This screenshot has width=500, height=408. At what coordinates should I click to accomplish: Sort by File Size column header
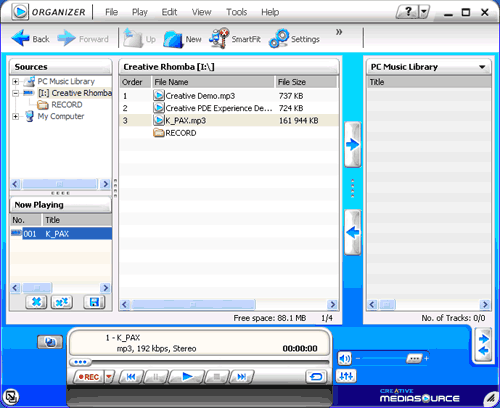pyautogui.click(x=307, y=82)
